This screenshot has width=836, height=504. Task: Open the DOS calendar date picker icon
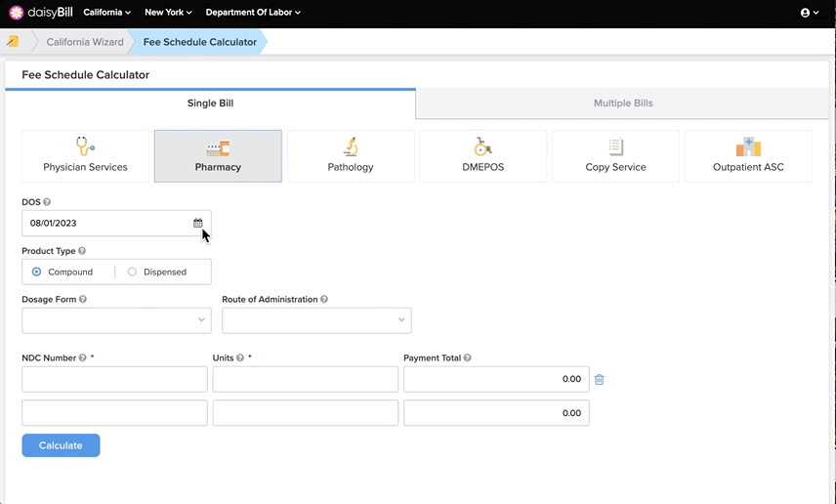pos(198,223)
